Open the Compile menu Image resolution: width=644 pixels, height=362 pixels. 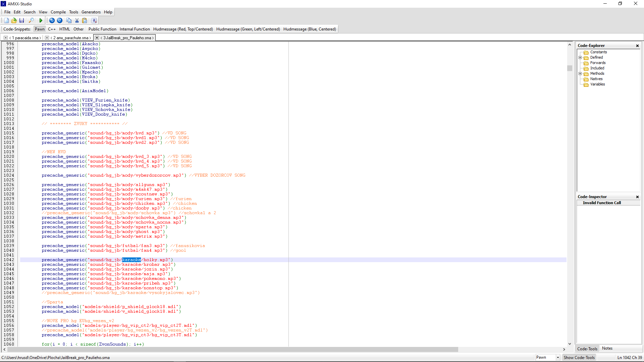click(58, 12)
